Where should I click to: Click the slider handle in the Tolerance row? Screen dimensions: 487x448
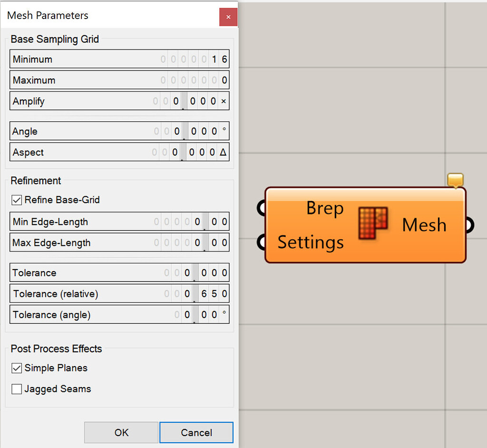point(194,273)
